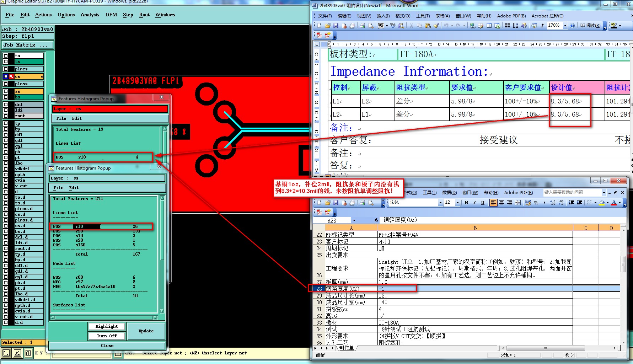Click Increase Decimal icon in Excel
633x364 pixels.
[553, 203]
